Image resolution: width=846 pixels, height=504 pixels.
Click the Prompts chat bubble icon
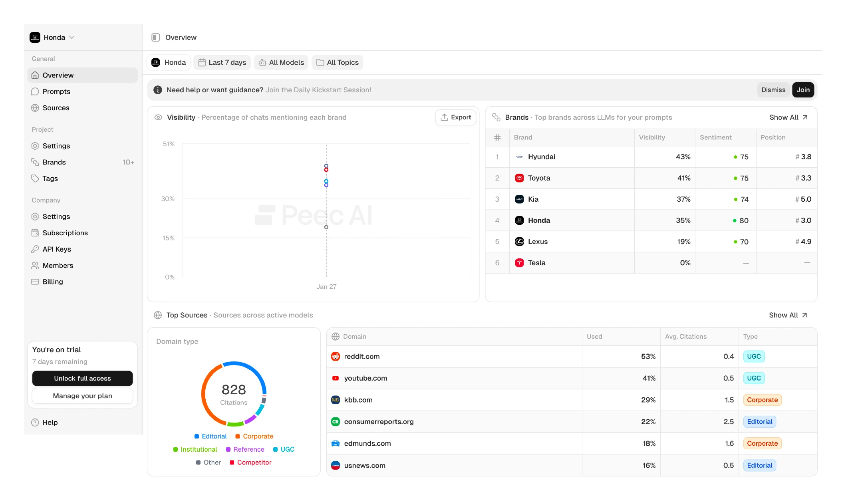click(35, 91)
